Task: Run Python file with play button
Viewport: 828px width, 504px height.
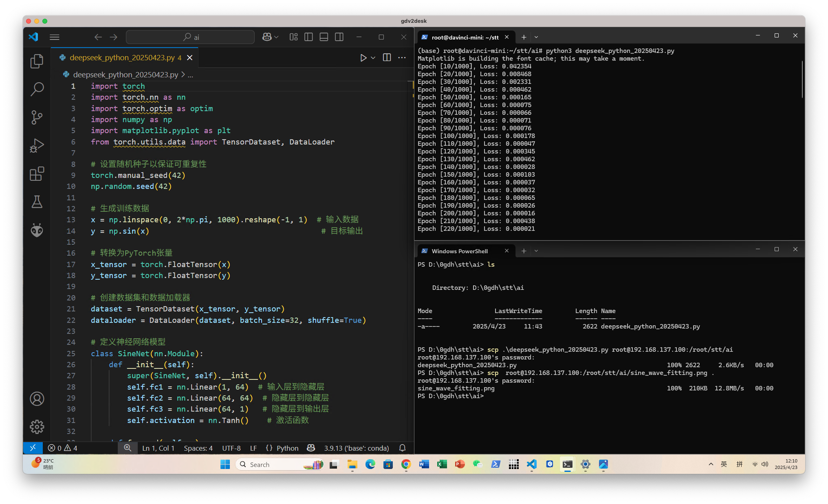Action: (x=363, y=58)
